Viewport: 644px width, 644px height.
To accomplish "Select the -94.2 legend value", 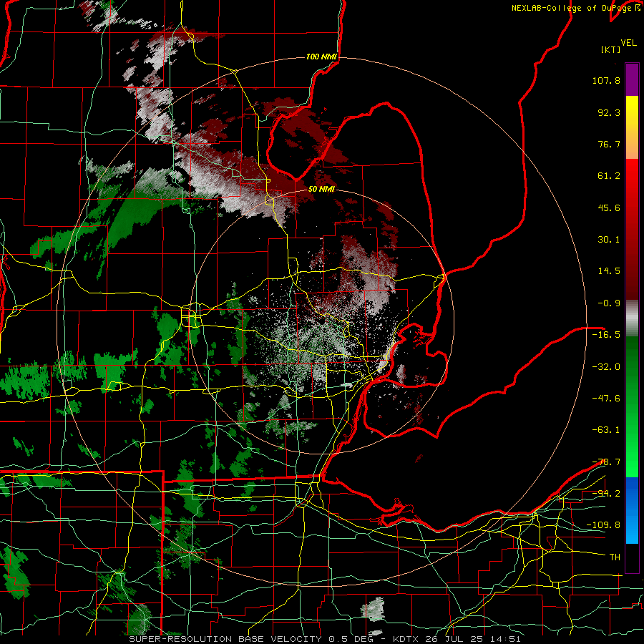I will pyautogui.click(x=606, y=493).
